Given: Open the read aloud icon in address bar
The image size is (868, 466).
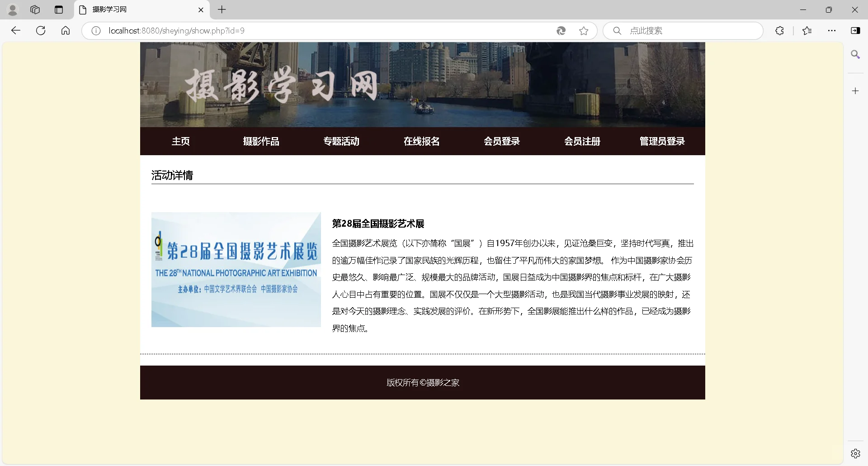Looking at the screenshot, I should pyautogui.click(x=561, y=31).
